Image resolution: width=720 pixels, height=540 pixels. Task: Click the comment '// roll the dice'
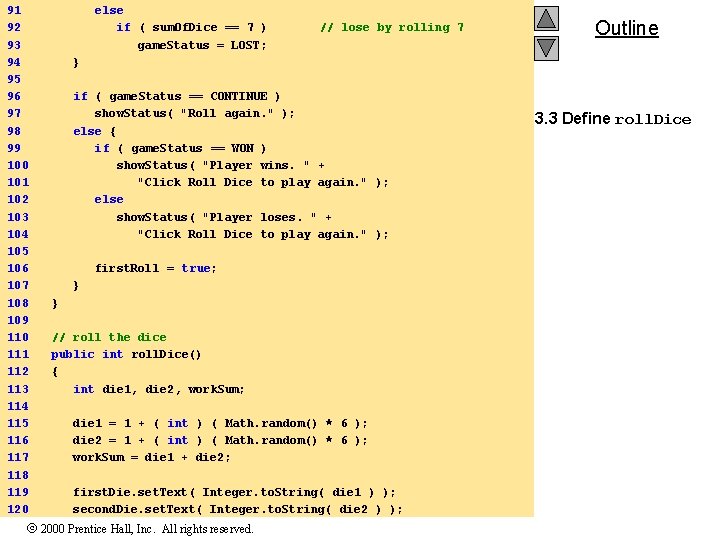pyautogui.click(x=109, y=337)
